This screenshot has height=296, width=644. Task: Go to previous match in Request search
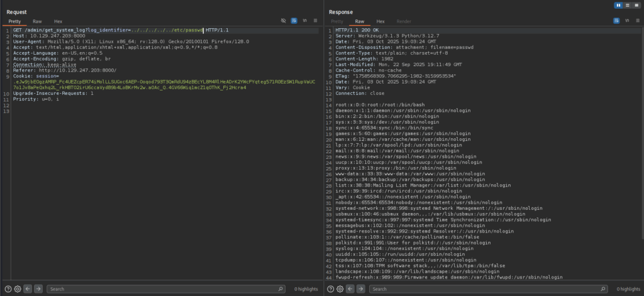(28, 288)
